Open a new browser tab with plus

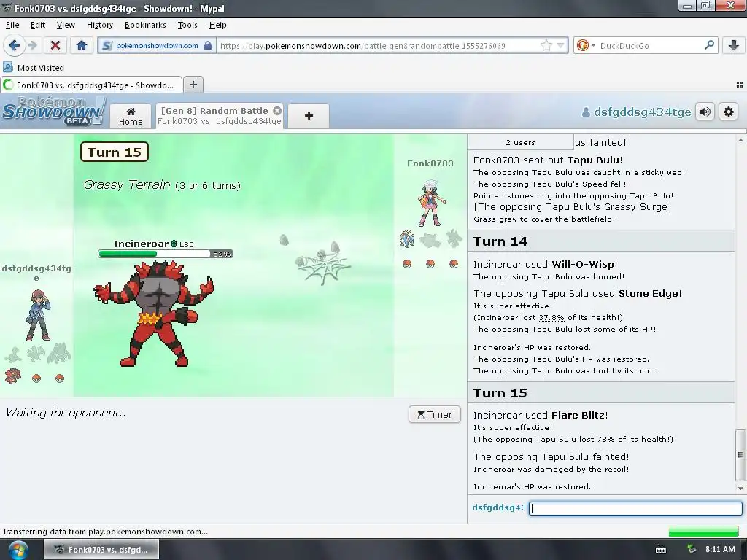pyautogui.click(x=193, y=85)
